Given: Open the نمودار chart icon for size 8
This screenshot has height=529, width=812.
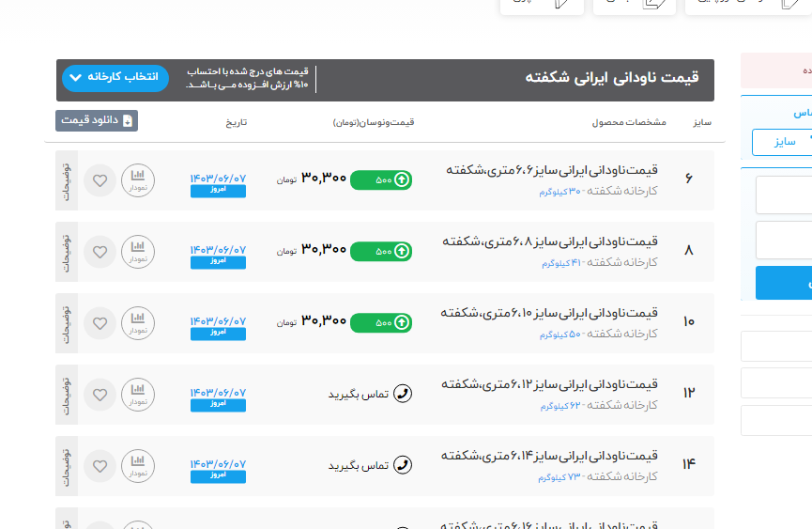Looking at the screenshot, I should coord(138,252).
